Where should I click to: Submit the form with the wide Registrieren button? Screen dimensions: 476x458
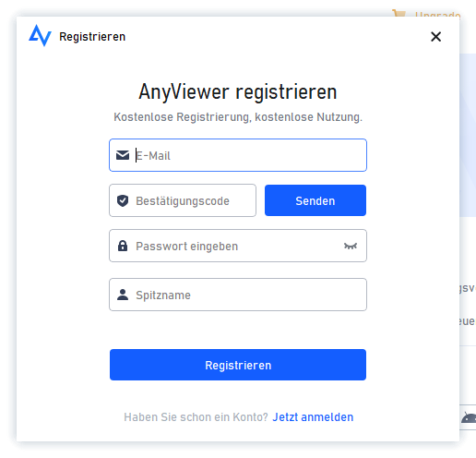(238, 365)
